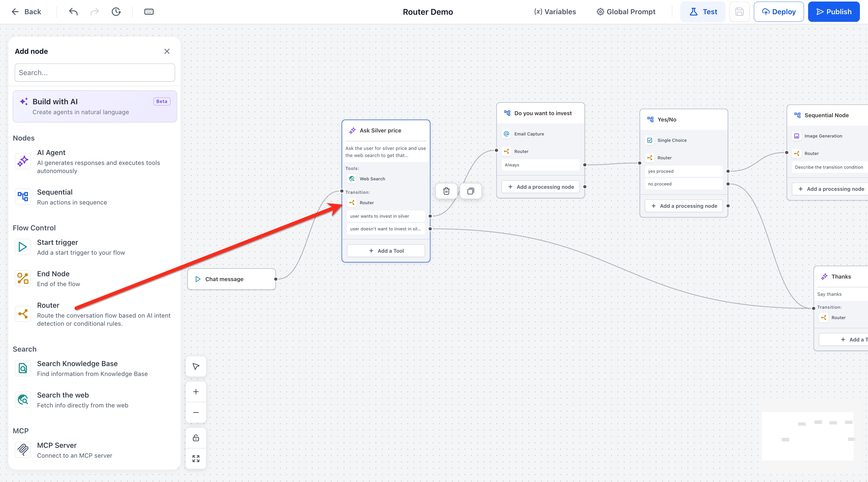
Task: Click the save disk icon
Action: 739,12
